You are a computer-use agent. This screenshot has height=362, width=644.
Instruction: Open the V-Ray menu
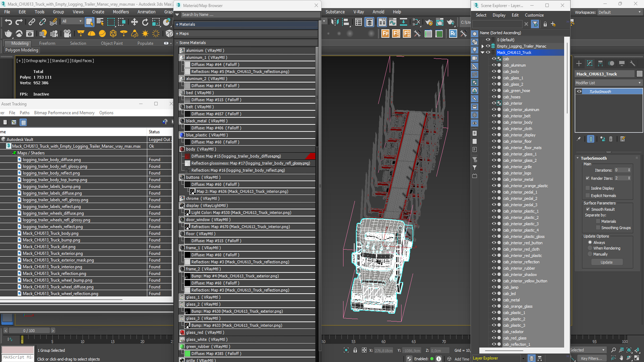(x=359, y=12)
